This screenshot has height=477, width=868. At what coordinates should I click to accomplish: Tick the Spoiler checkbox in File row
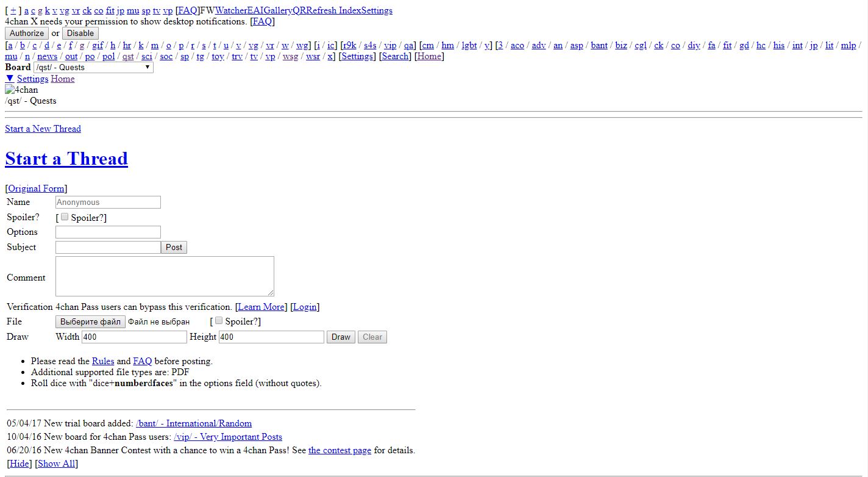click(x=219, y=320)
